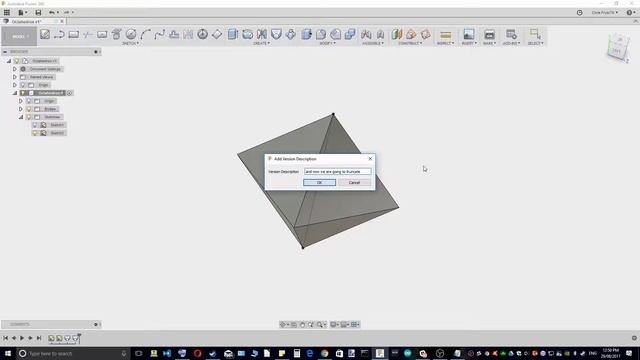This screenshot has width=640, height=360.
Task: Toggle visibility bulb of Sketches folder
Action: 29,117
